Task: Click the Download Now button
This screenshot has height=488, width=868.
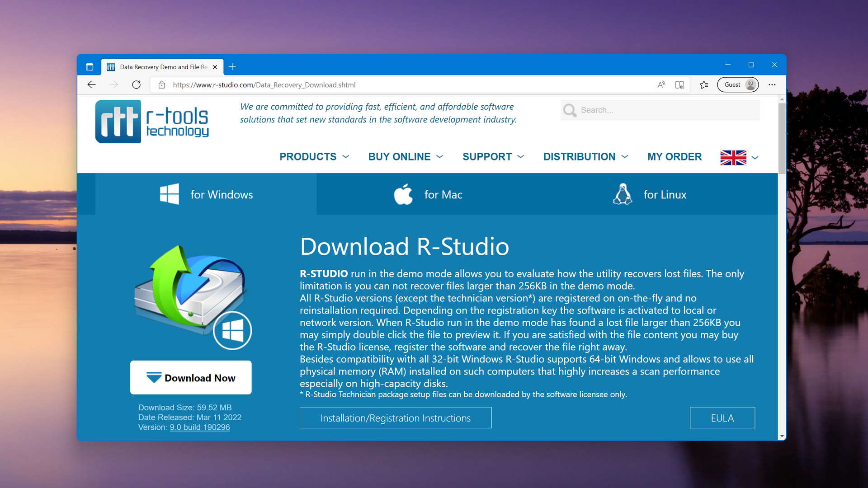Action: (x=191, y=378)
